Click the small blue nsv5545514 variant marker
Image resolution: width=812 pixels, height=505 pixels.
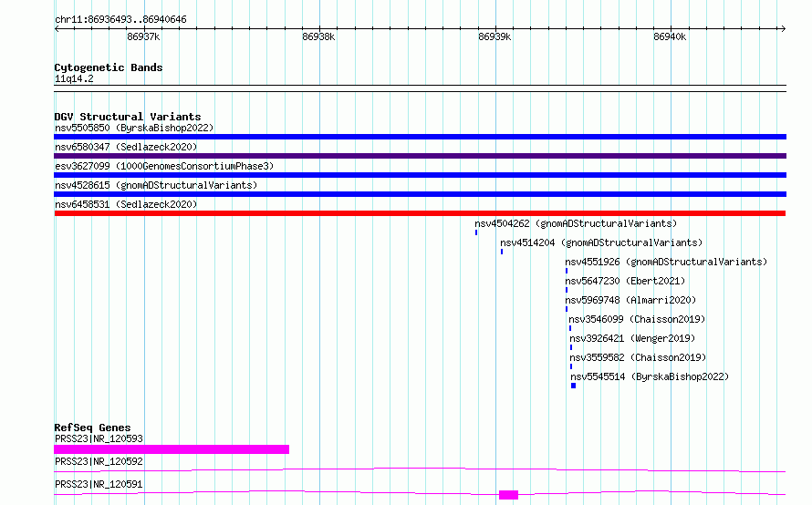(573, 386)
